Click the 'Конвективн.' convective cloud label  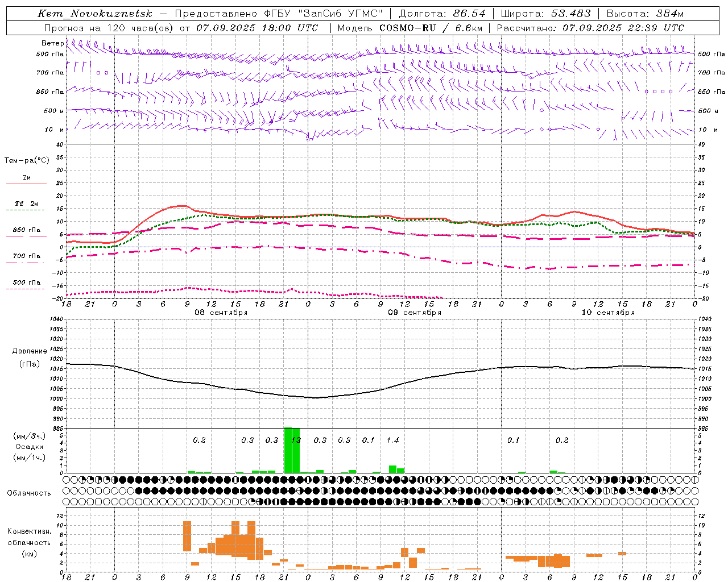pos(29,531)
